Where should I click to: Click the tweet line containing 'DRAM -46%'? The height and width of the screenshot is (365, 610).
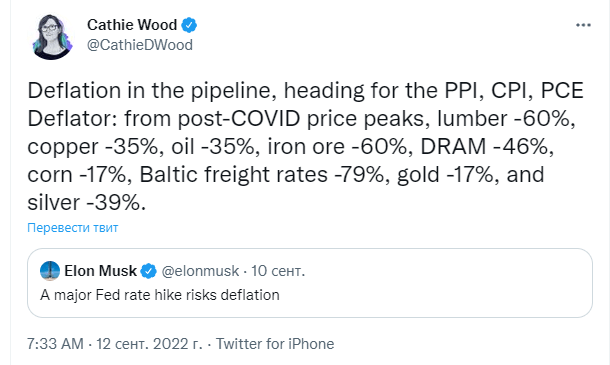tap(291, 147)
